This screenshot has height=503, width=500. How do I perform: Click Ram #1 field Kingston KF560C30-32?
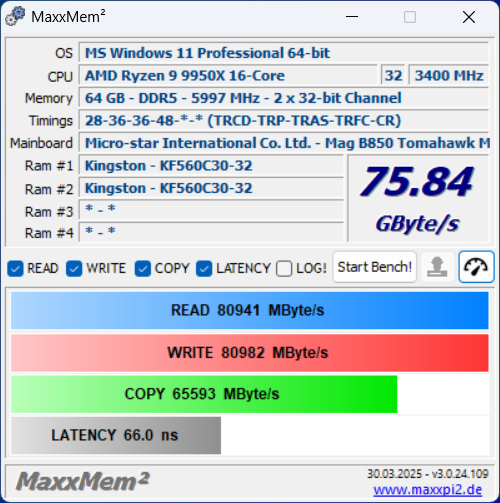point(211,166)
